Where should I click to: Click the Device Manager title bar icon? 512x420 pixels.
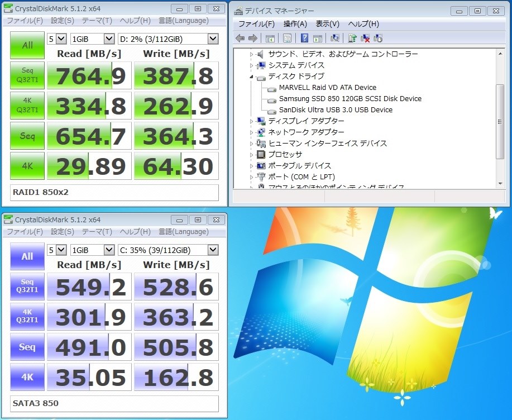click(x=239, y=11)
